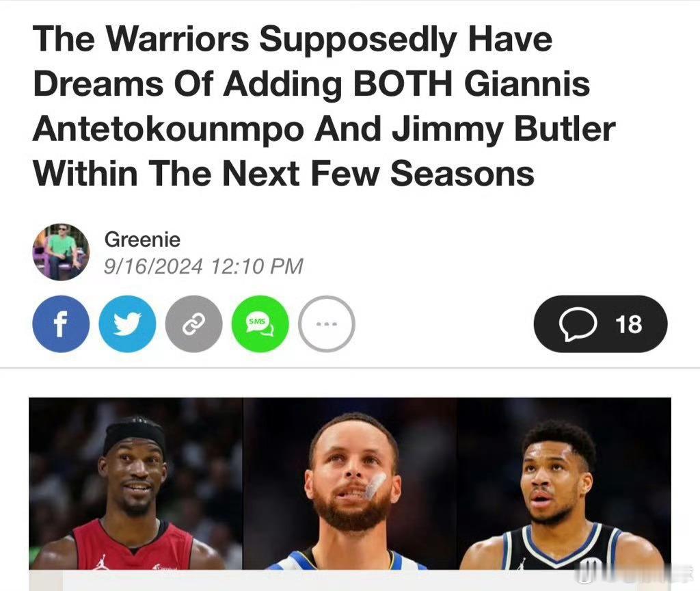Click the Warriors article headline
The image size is (700, 591).
(x=324, y=106)
